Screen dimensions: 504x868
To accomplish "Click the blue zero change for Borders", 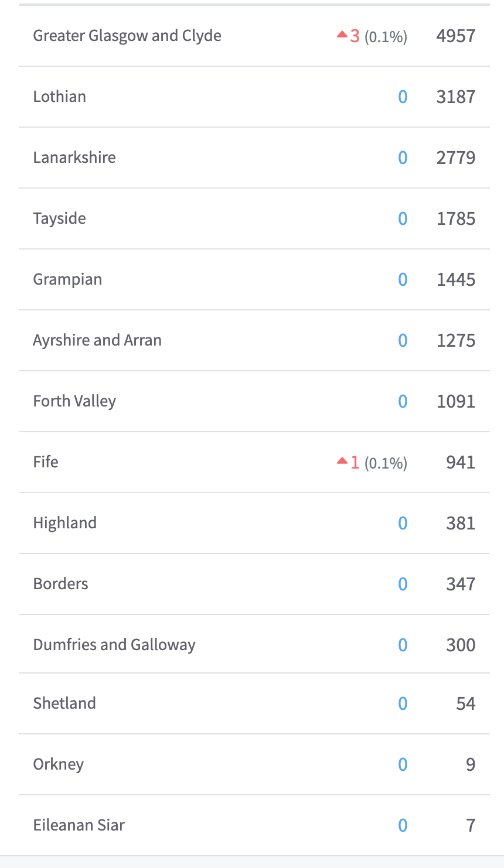I will point(403,584).
